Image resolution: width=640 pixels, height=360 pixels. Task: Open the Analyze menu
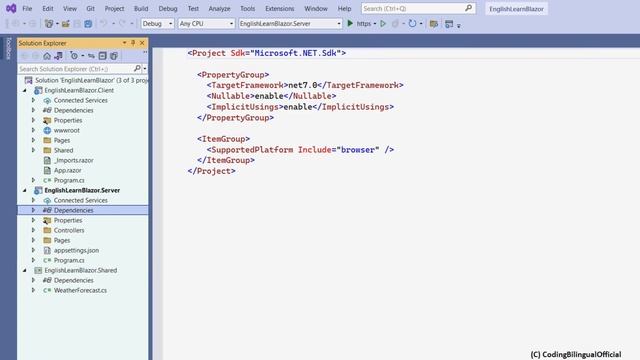point(219,8)
